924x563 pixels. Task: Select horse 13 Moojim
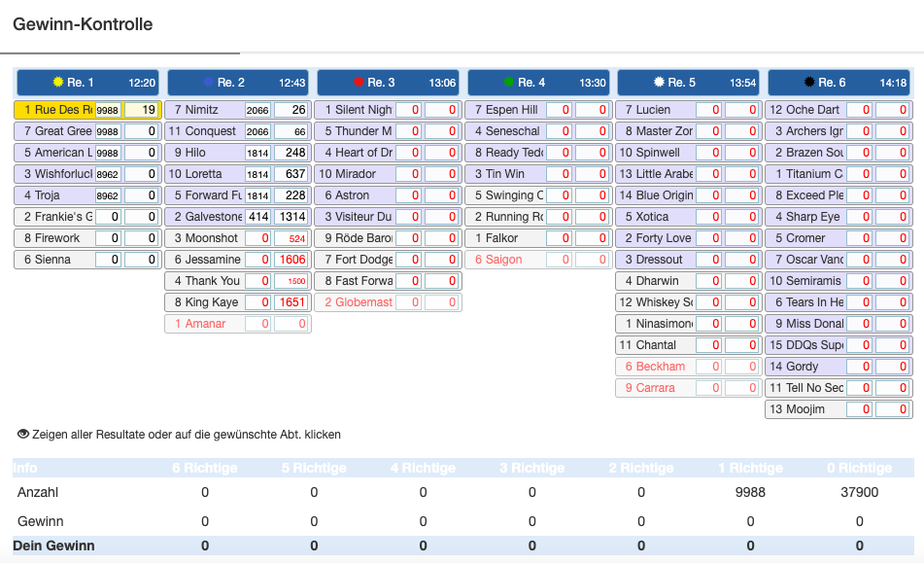(839, 409)
